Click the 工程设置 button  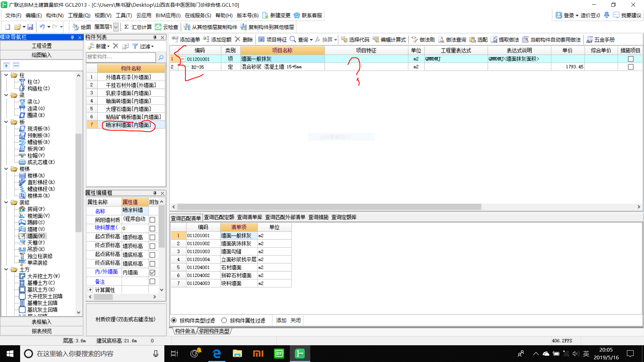point(42,46)
